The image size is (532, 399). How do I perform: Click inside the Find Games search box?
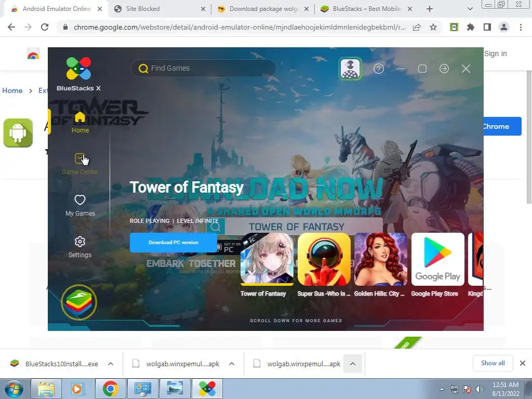coord(204,68)
